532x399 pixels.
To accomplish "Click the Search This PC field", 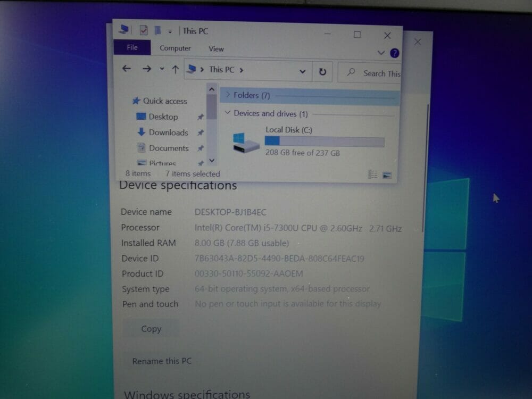I will point(370,72).
